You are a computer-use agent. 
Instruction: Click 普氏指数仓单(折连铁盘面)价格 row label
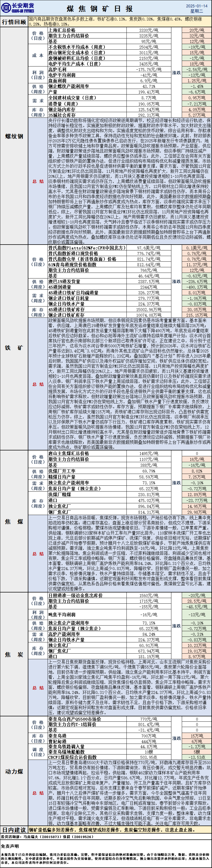(82, 259)
